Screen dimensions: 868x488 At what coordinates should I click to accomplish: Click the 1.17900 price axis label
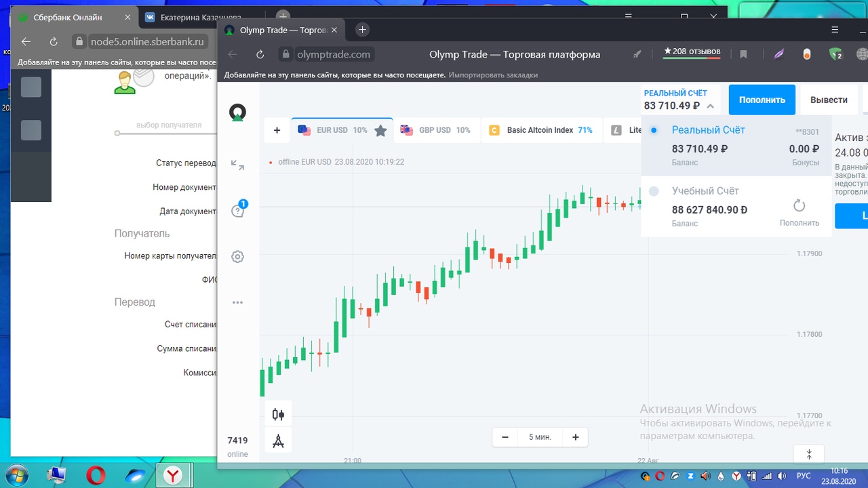pos(809,253)
